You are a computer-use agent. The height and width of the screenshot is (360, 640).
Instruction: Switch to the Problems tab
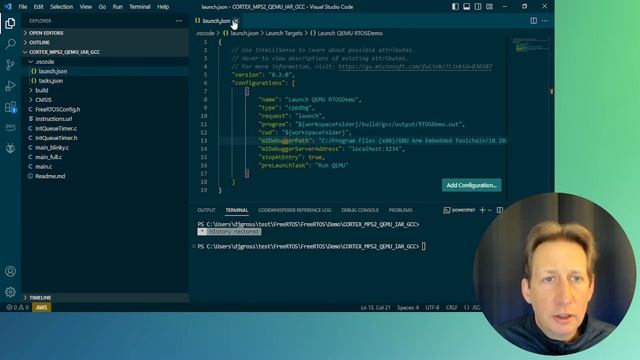point(400,210)
